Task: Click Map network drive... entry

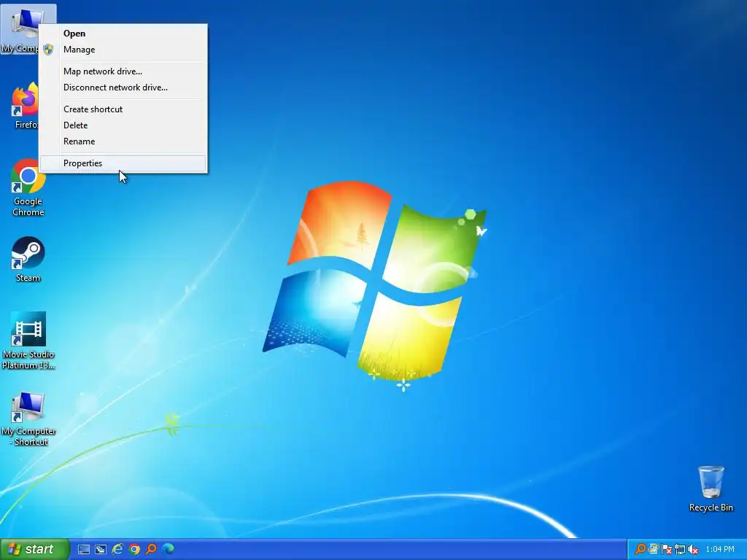Action: click(123, 71)
